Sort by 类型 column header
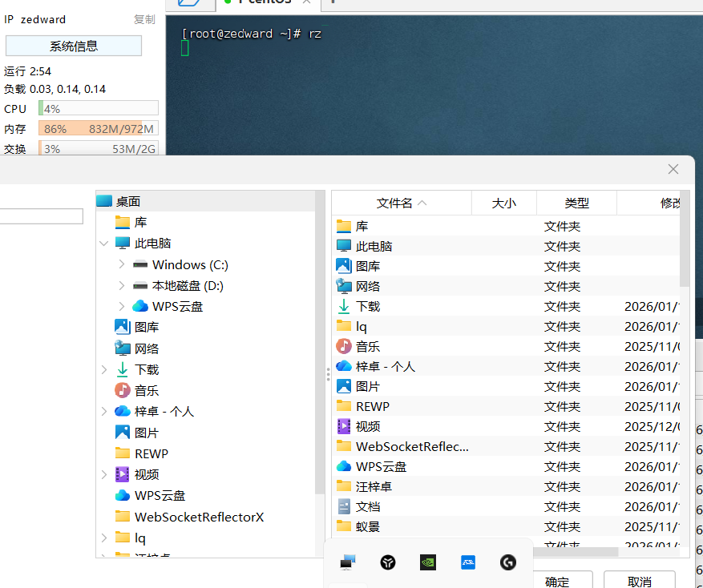703x588 pixels. click(x=576, y=203)
